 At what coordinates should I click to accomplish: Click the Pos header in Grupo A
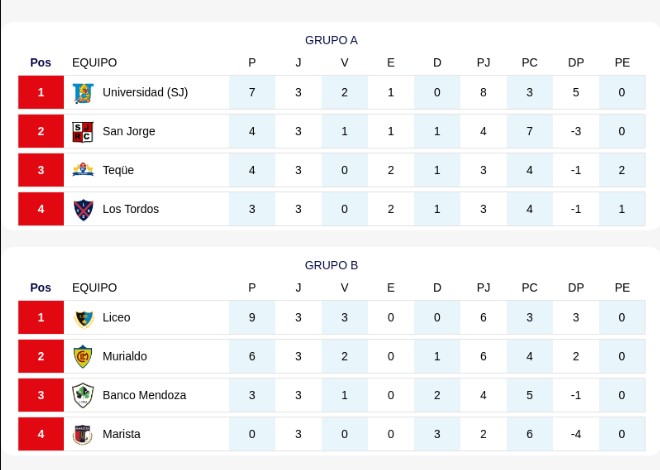coord(40,63)
